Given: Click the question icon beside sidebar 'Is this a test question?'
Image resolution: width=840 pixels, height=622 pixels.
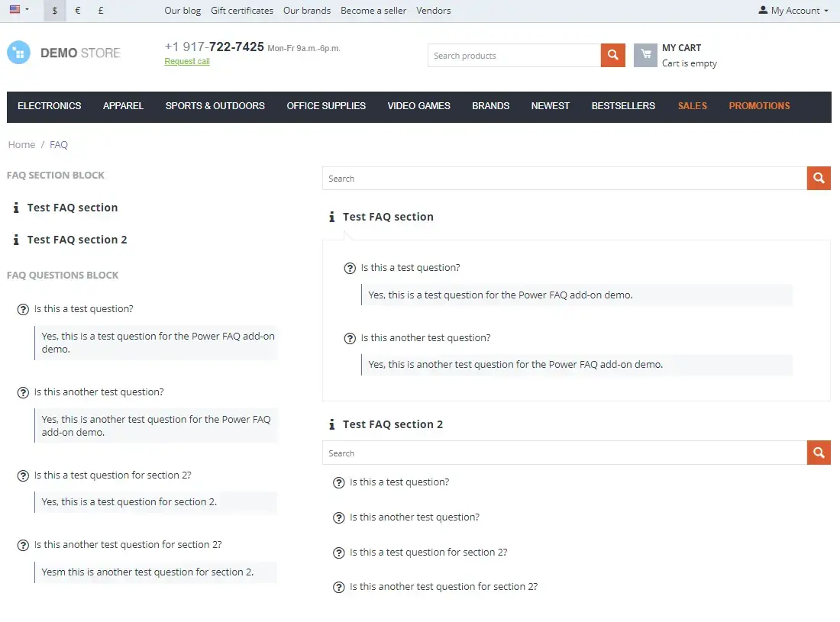Looking at the screenshot, I should (24, 309).
